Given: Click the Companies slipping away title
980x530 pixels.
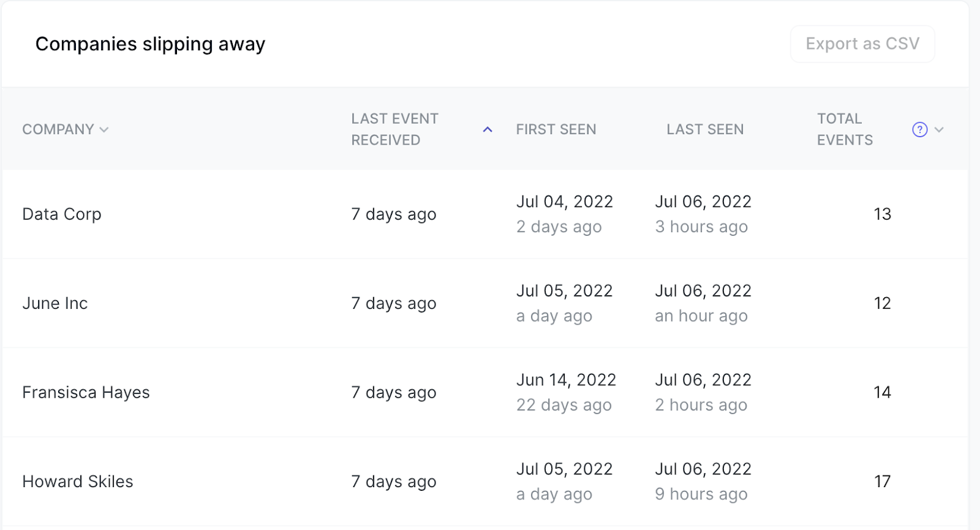Looking at the screenshot, I should (150, 44).
